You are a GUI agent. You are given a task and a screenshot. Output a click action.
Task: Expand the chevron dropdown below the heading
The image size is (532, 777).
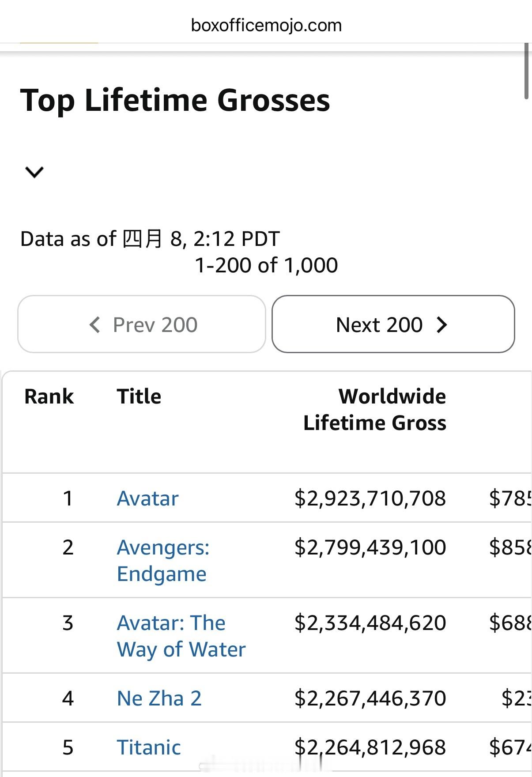coord(34,172)
